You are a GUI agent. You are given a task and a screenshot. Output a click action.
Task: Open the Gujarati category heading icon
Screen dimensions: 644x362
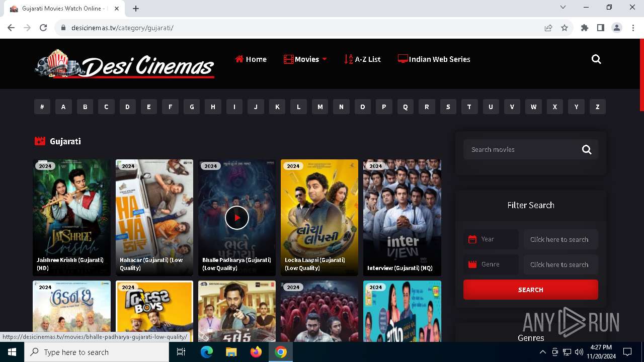[40, 141]
